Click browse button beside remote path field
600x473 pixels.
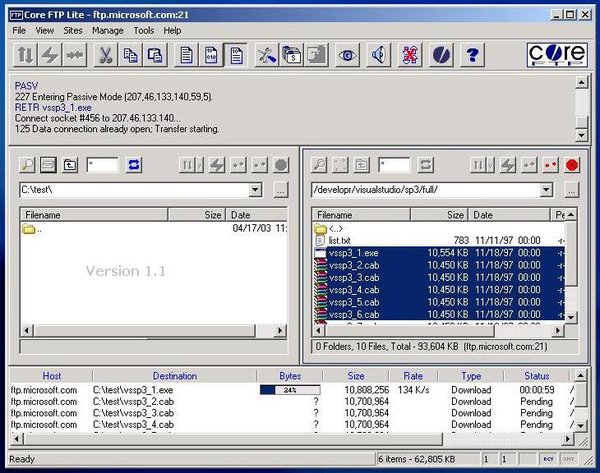[x=571, y=189]
